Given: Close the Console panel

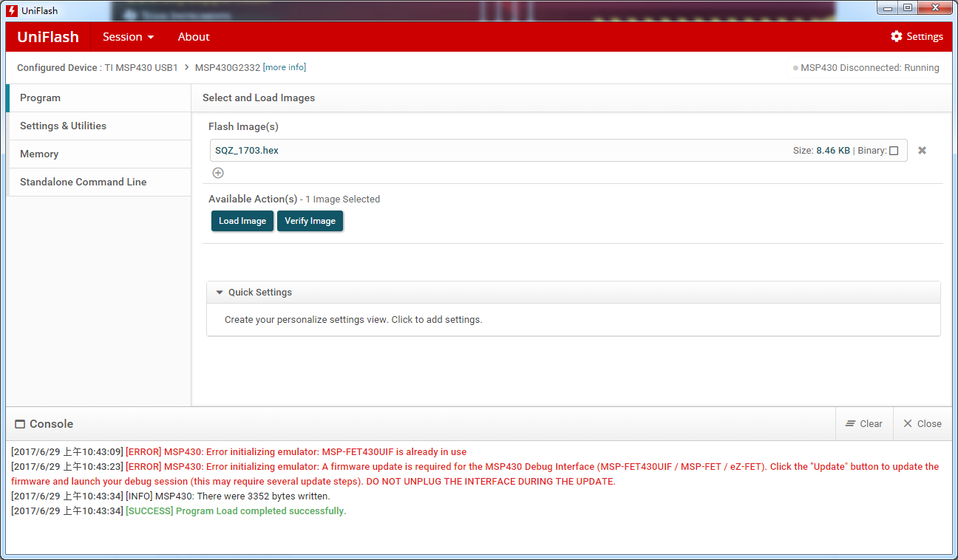Looking at the screenshot, I should [923, 424].
